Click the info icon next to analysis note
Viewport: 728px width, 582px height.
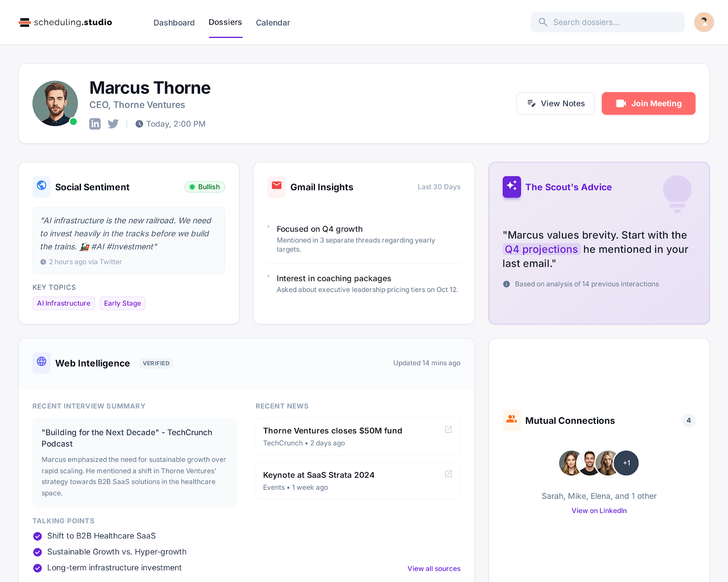[506, 284]
